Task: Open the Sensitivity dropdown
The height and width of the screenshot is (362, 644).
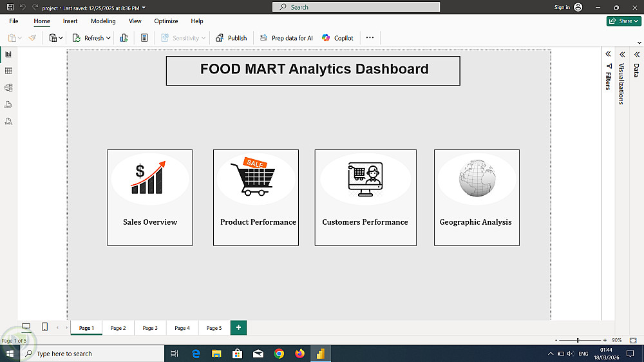Action: point(183,38)
